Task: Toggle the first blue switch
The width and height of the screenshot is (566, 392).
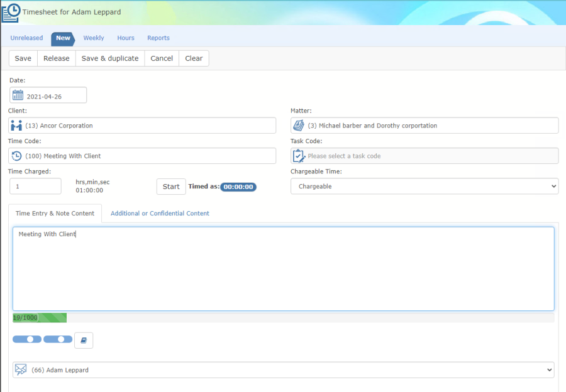Action: (27, 339)
